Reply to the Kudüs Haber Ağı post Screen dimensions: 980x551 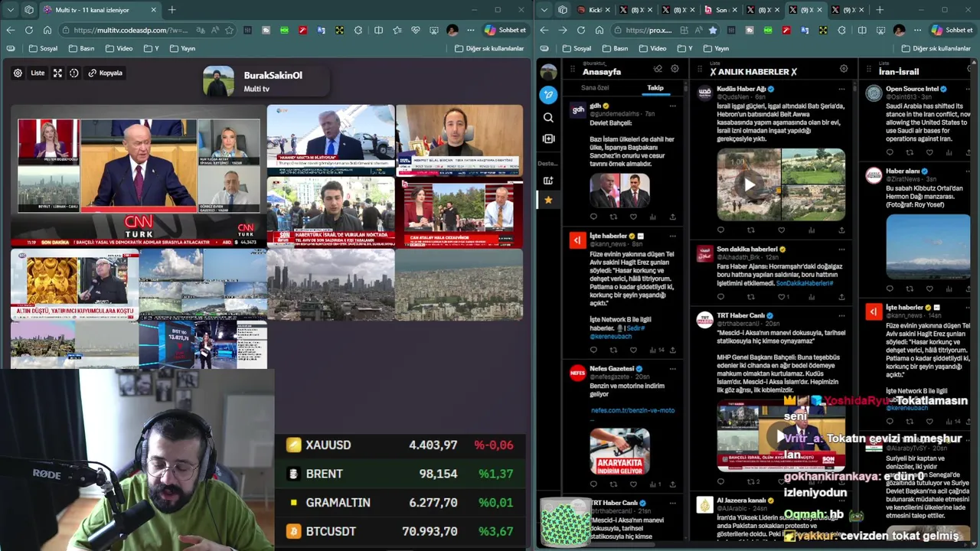coord(720,230)
